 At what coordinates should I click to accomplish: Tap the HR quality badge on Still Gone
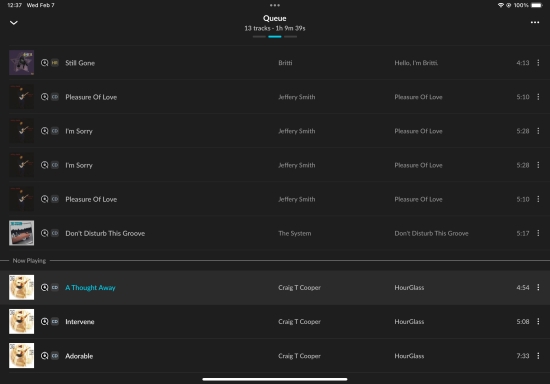click(55, 63)
